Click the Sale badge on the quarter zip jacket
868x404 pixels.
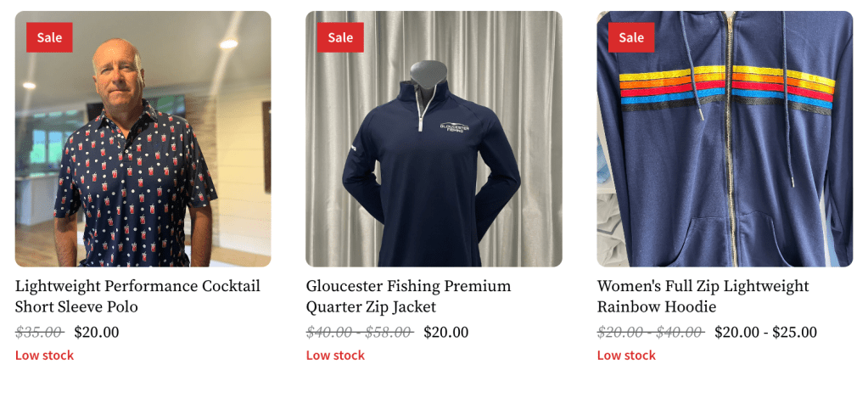tap(340, 37)
